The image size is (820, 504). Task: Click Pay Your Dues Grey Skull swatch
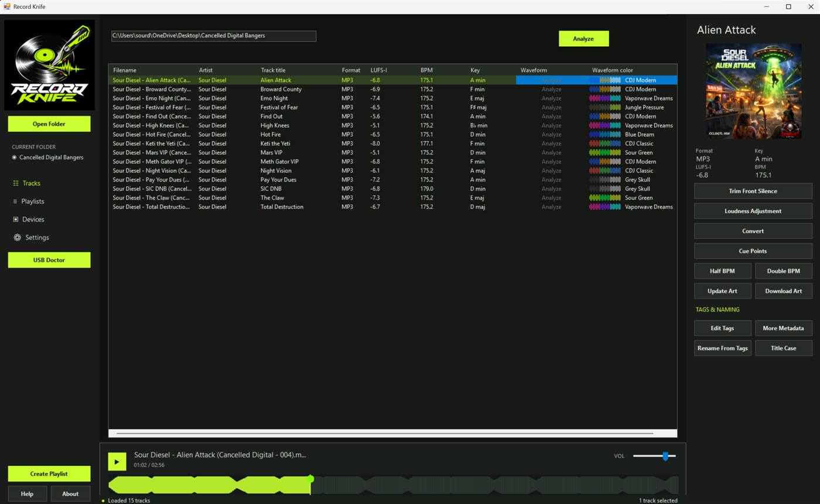[x=605, y=180]
